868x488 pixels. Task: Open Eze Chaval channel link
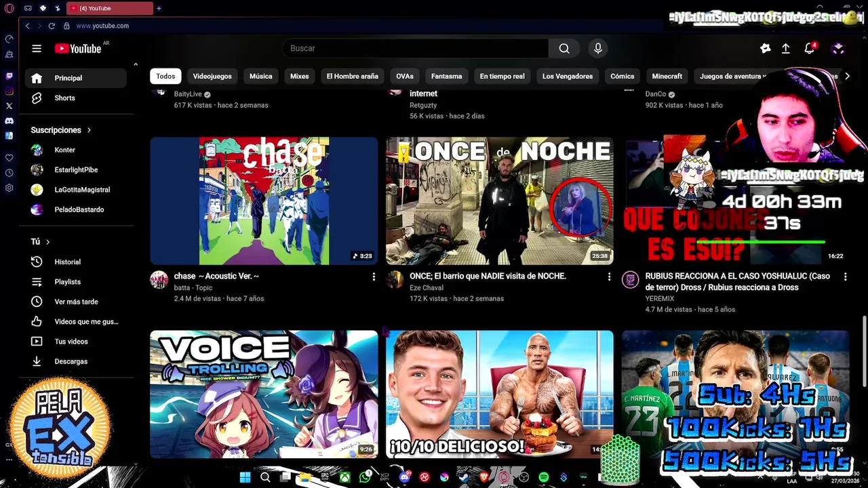(x=427, y=287)
